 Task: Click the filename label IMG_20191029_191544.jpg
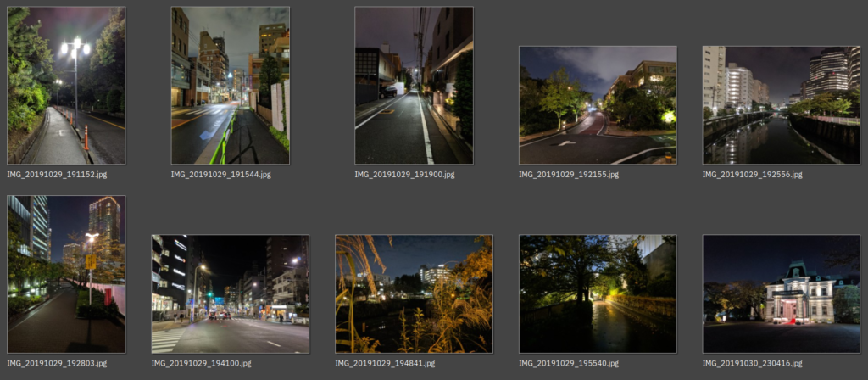221,175
